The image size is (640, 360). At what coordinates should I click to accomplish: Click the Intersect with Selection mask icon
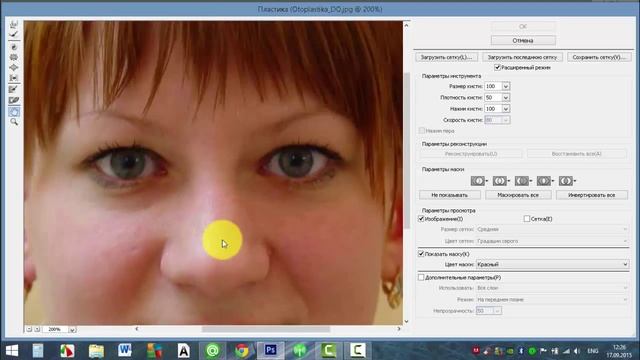point(544,181)
